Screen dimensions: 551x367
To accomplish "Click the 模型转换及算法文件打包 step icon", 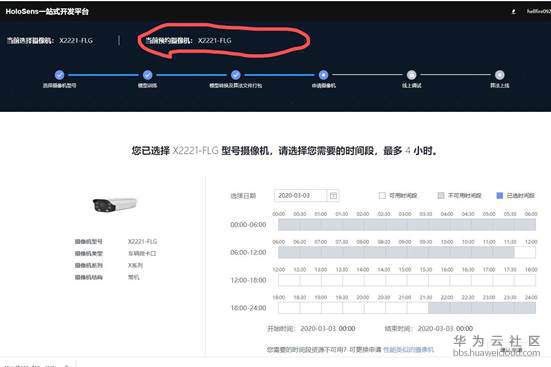I will tap(235, 75).
